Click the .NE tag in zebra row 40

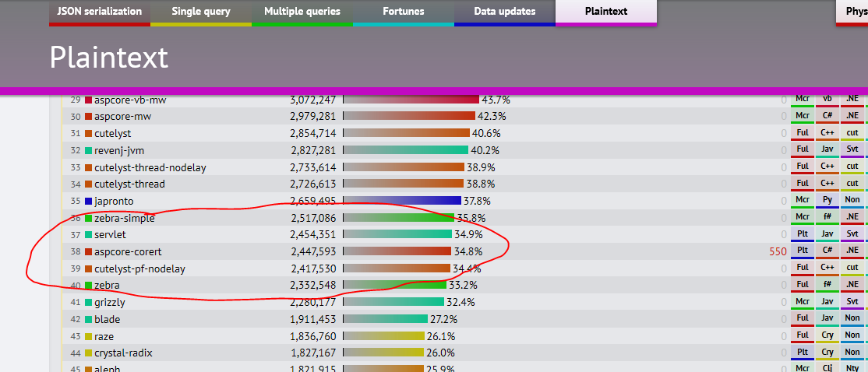pyautogui.click(x=852, y=285)
